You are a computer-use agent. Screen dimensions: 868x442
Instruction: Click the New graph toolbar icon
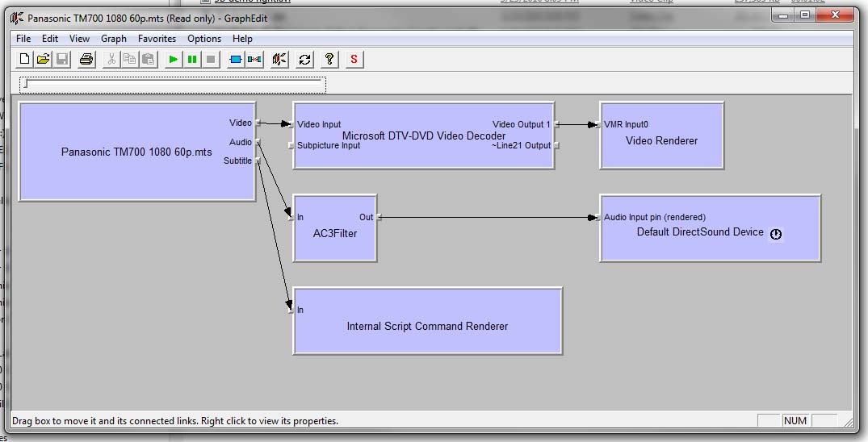point(24,59)
